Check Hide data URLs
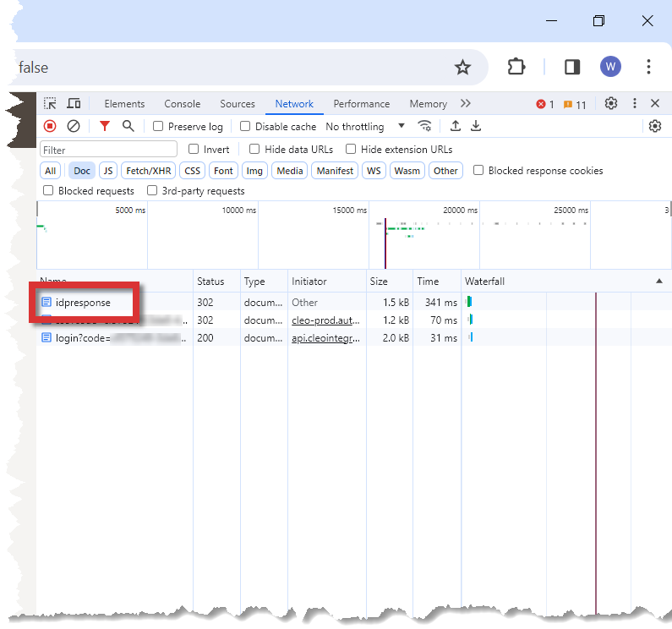 tap(254, 149)
